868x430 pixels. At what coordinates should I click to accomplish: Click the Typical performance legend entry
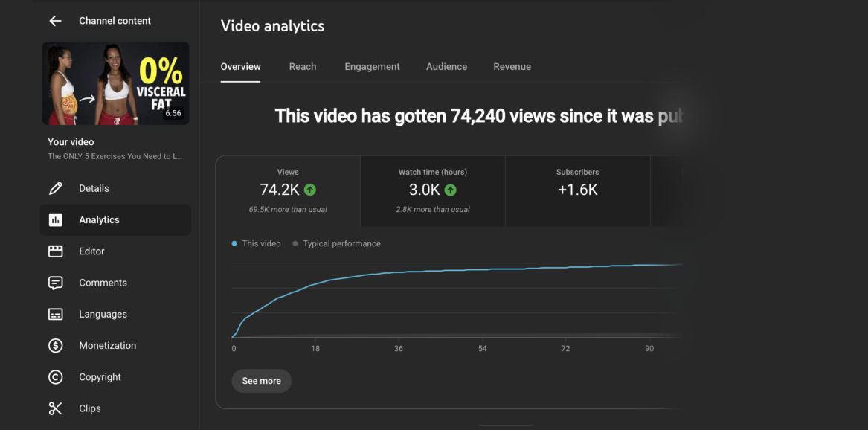pyautogui.click(x=337, y=243)
